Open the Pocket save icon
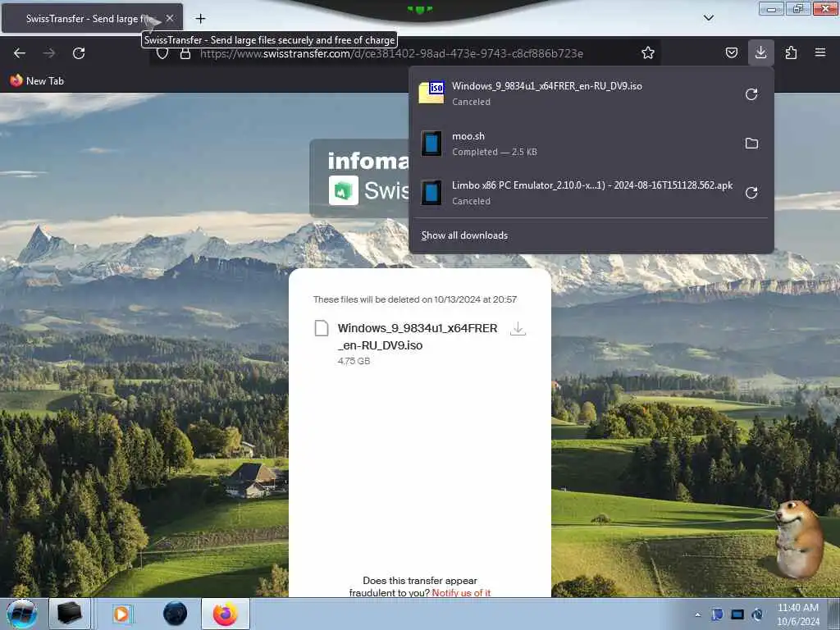This screenshot has height=630, width=840. click(731, 52)
